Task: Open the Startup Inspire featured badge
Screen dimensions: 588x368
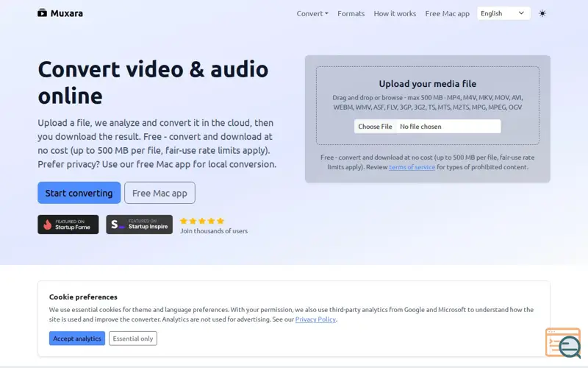Action: 140,224
